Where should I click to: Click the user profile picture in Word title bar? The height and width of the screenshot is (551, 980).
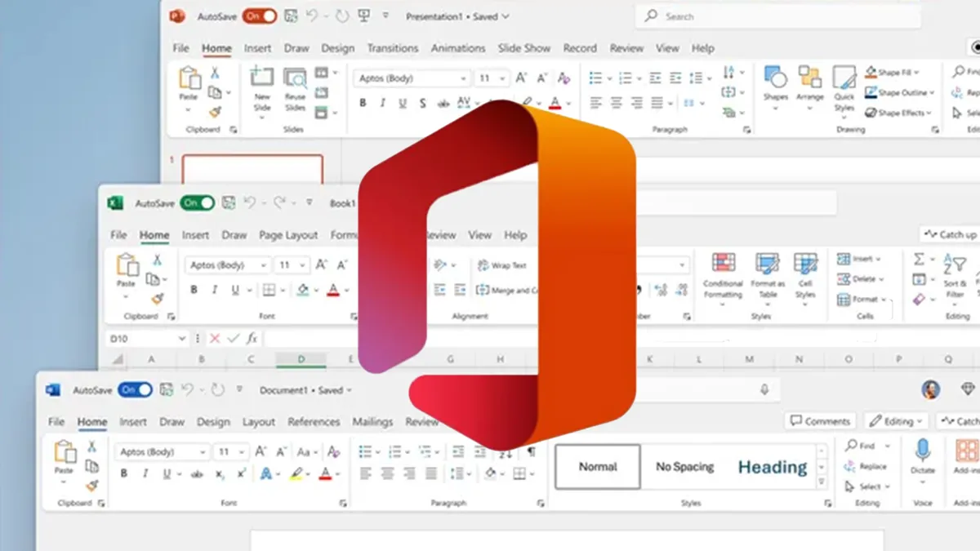(930, 390)
